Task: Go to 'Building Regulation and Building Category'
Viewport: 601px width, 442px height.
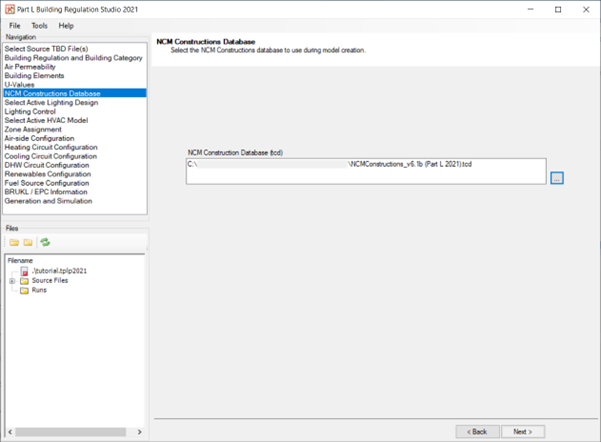Action: coord(74,58)
